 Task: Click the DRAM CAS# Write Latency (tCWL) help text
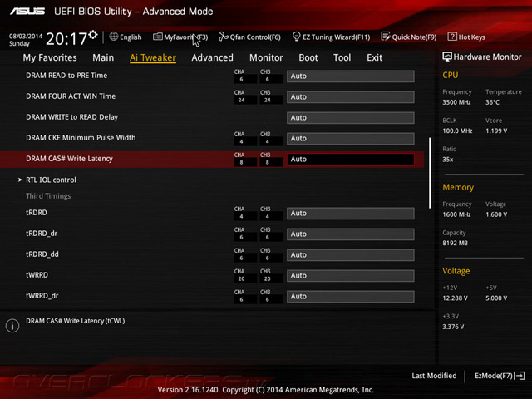[x=76, y=321]
